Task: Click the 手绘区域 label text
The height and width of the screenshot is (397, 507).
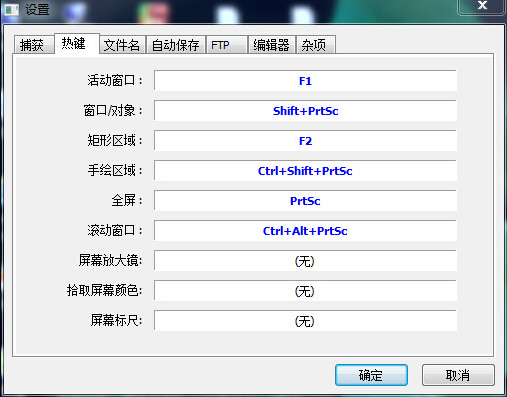Action: (115, 170)
